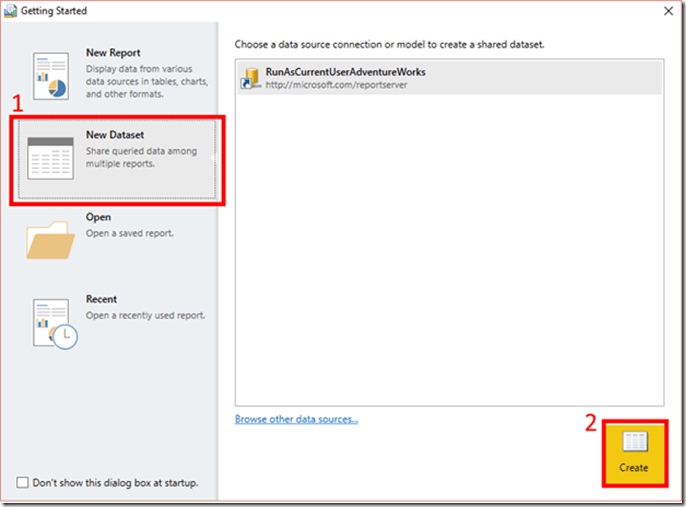Click "Open a saved report" description

tap(129, 233)
